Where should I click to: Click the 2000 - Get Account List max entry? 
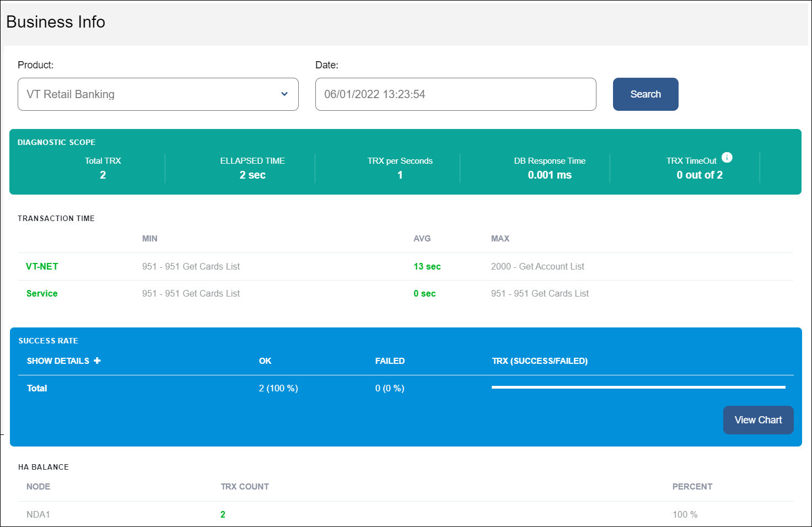pyautogui.click(x=537, y=266)
